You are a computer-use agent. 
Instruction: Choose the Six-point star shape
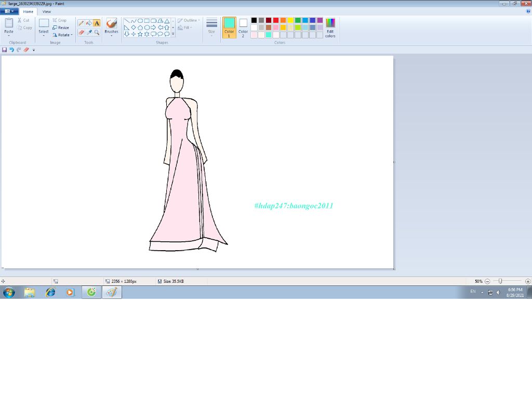147,34
